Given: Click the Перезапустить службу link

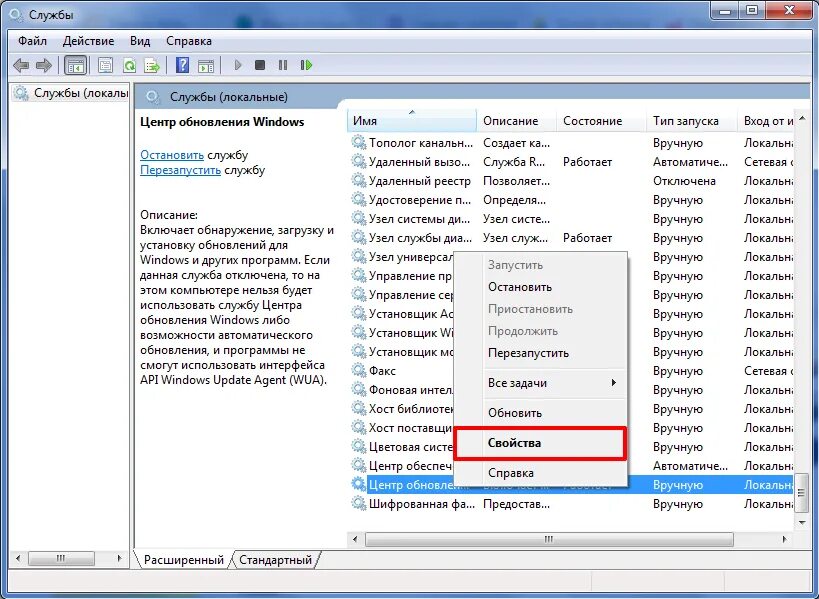Looking at the screenshot, I should pos(180,170).
